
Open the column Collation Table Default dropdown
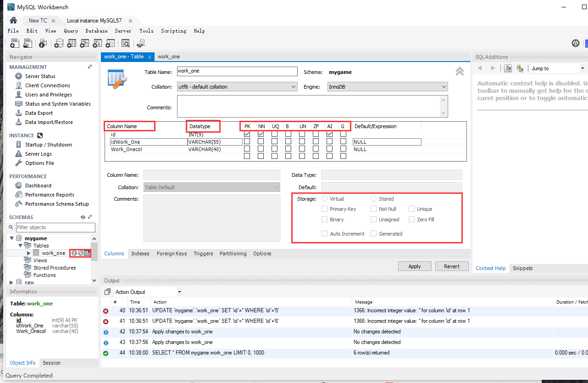pyautogui.click(x=212, y=187)
